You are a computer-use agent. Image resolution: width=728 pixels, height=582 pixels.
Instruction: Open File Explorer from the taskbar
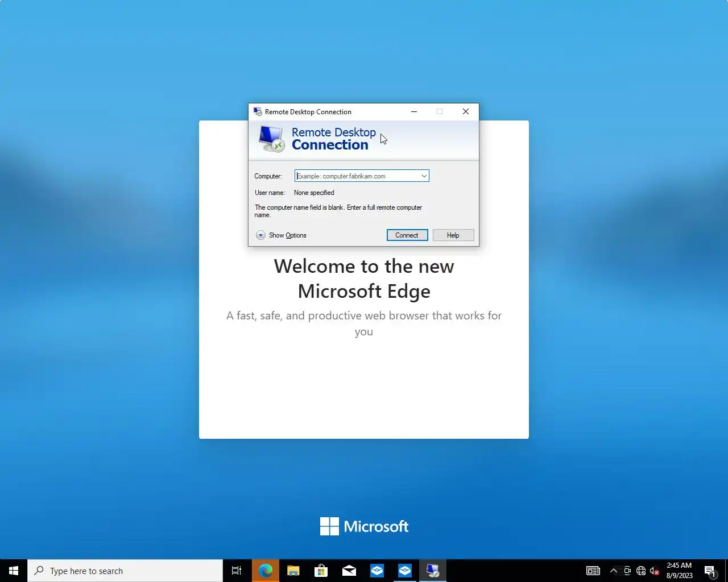tap(293, 571)
